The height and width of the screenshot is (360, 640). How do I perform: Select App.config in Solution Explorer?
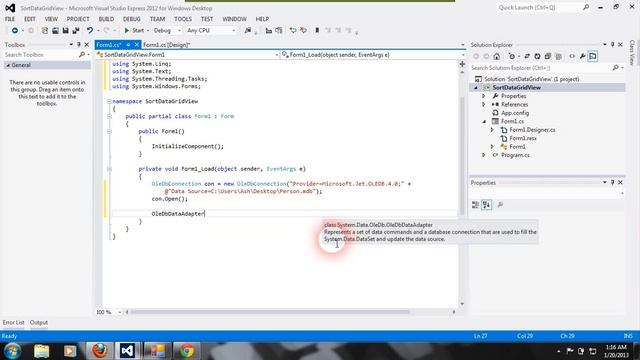pos(514,113)
